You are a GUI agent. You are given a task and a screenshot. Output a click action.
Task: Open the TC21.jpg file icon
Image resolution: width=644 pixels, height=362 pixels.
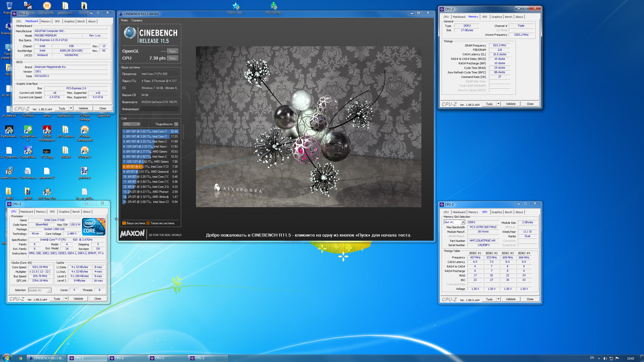47,152
